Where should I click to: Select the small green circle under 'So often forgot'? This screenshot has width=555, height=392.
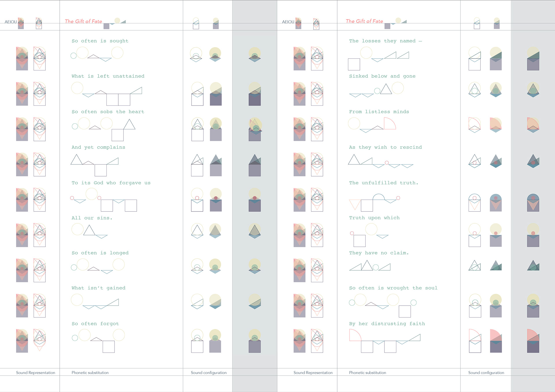pyautogui.click(x=75, y=338)
